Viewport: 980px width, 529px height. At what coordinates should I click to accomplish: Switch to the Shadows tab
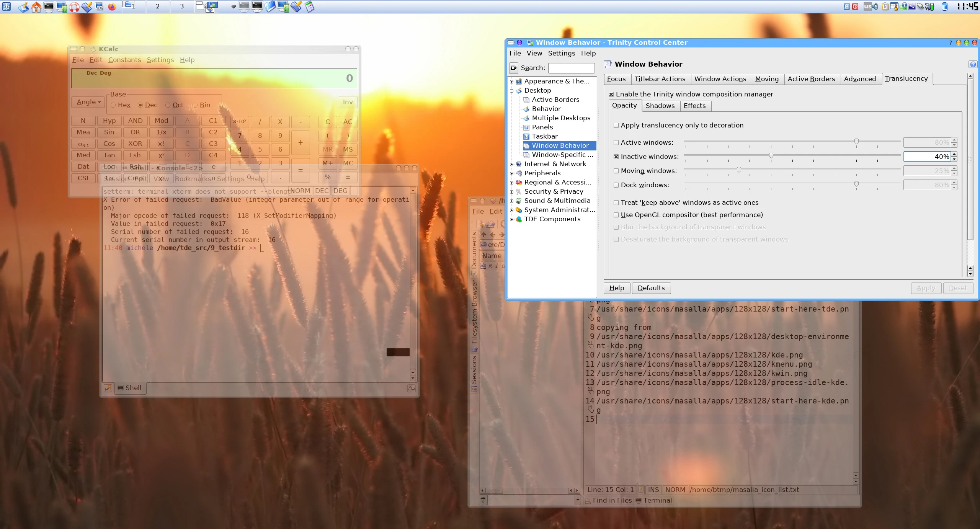(x=661, y=106)
